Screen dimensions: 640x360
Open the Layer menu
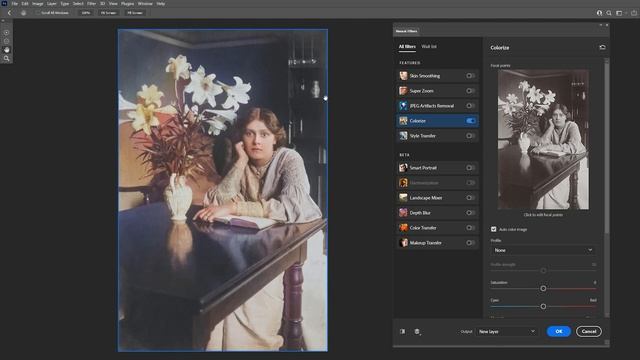(52, 4)
